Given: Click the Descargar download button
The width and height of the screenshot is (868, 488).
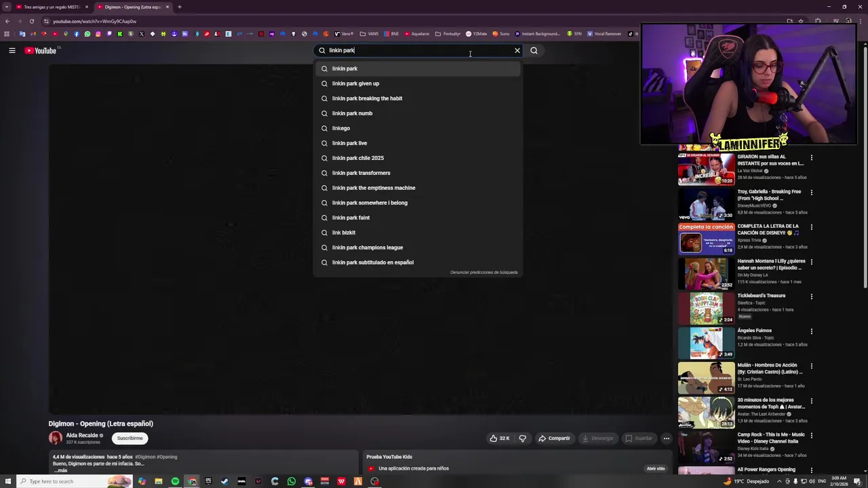Looking at the screenshot, I should 597,439.
